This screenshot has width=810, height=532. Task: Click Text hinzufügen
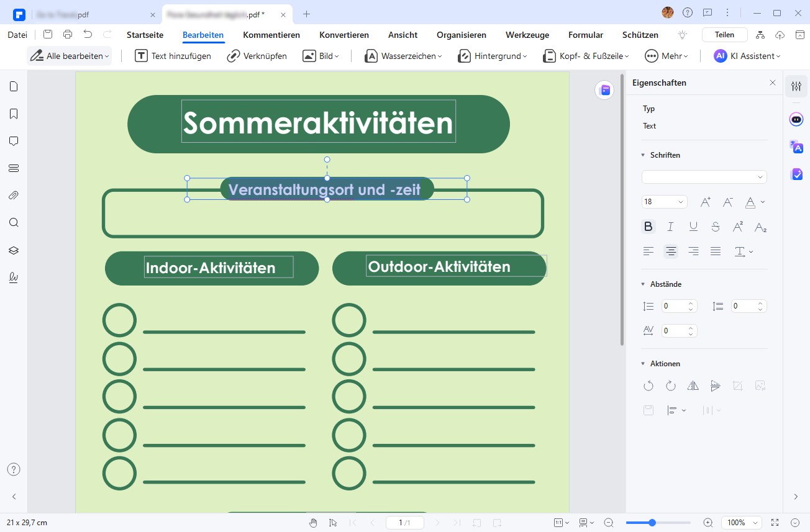point(173,56)
